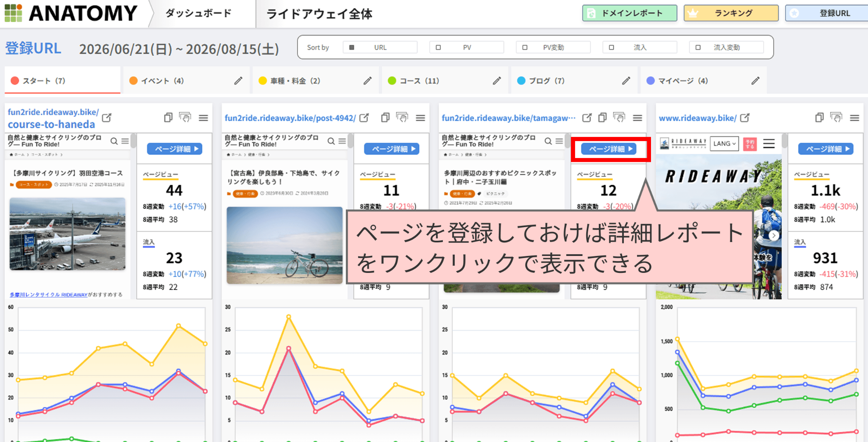Select Sort by PV option

coord(467,47)
